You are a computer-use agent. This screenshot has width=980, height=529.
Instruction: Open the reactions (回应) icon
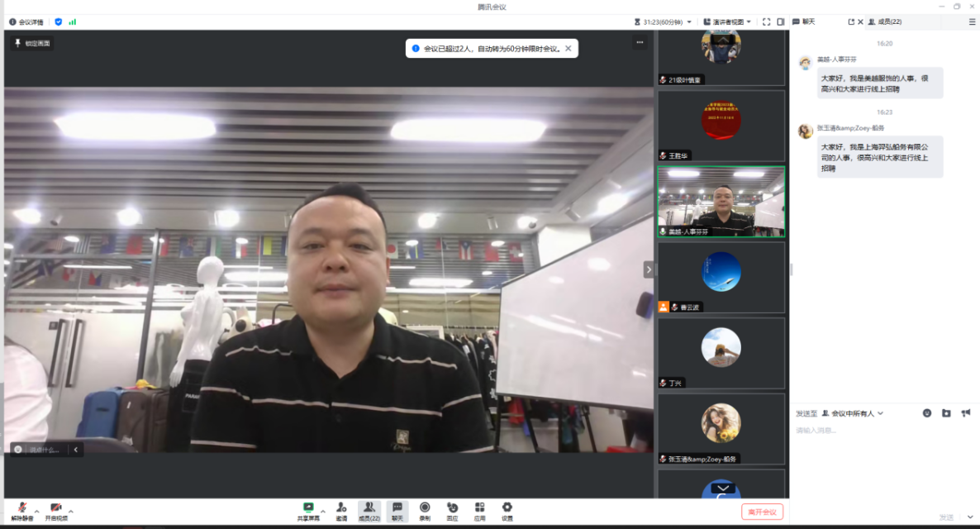[x=452, y=508]
